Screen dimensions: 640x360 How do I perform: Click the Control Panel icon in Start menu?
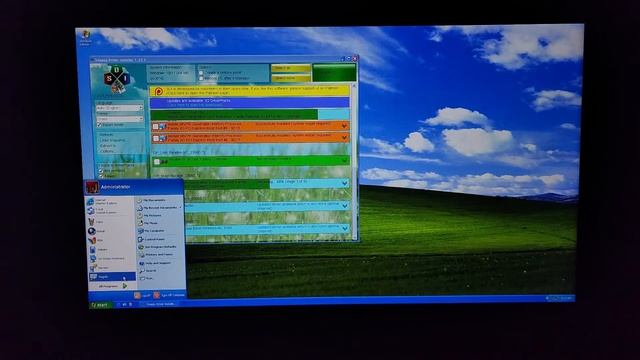pos(140,240)
